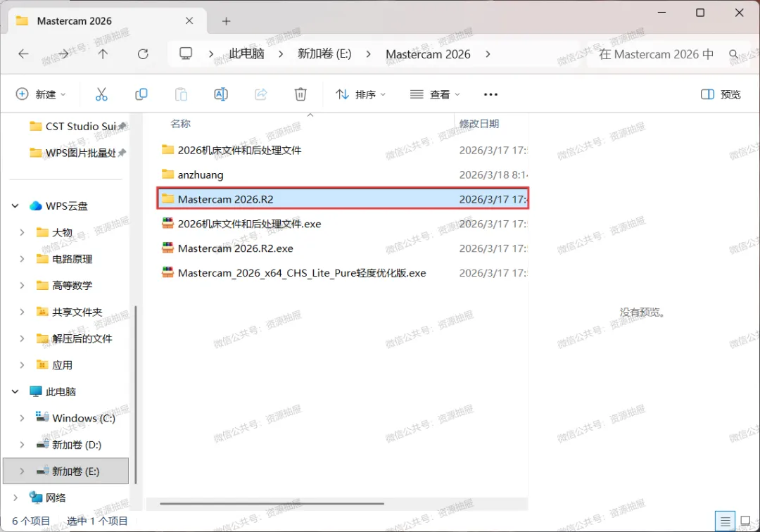760x532 pixels.
Task: Toggle the 预览 preview pane
Action: coord(721,94)
